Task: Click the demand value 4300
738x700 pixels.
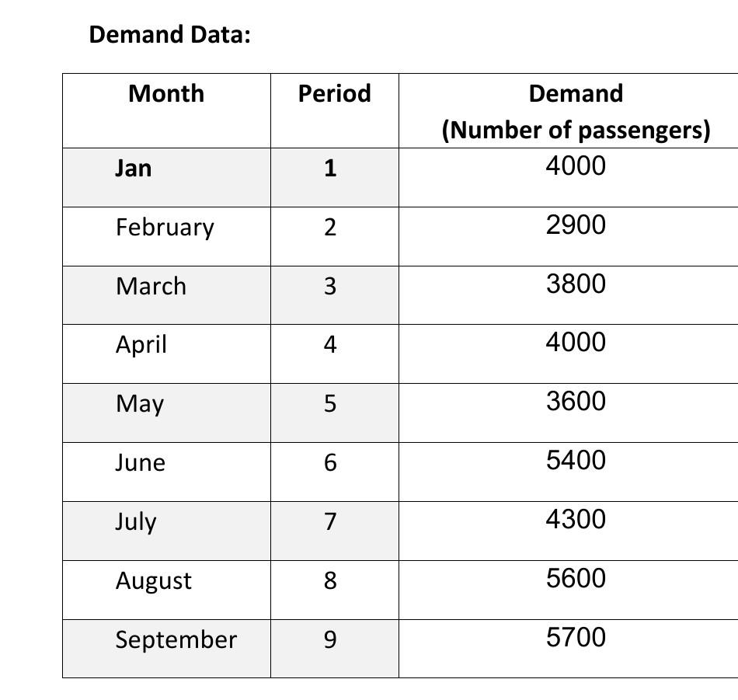Action: click(576, 519)
